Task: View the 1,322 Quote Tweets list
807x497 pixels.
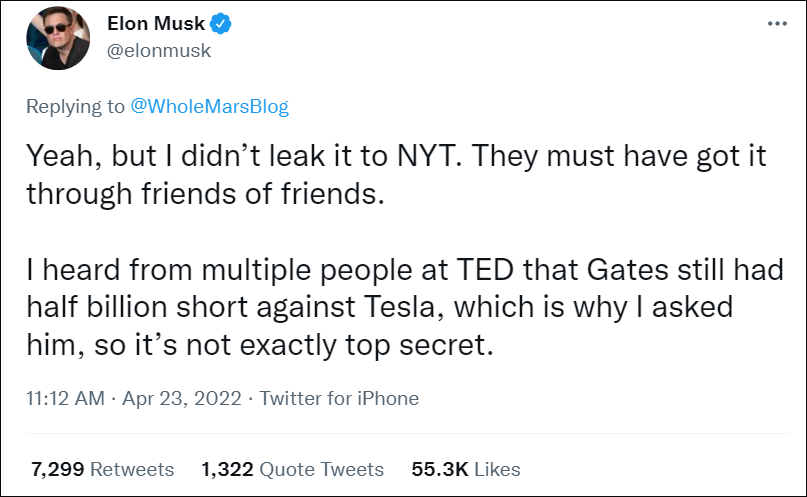Action: [x=292, y=468]
